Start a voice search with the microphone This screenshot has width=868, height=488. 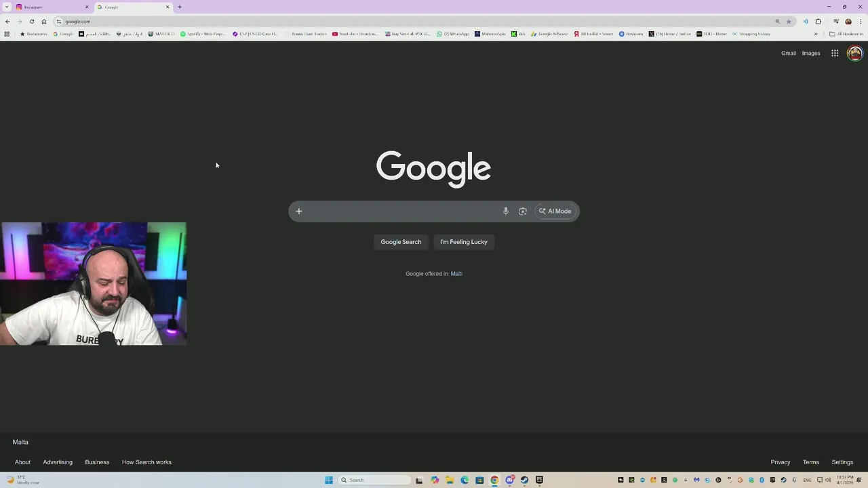point(505,211)
